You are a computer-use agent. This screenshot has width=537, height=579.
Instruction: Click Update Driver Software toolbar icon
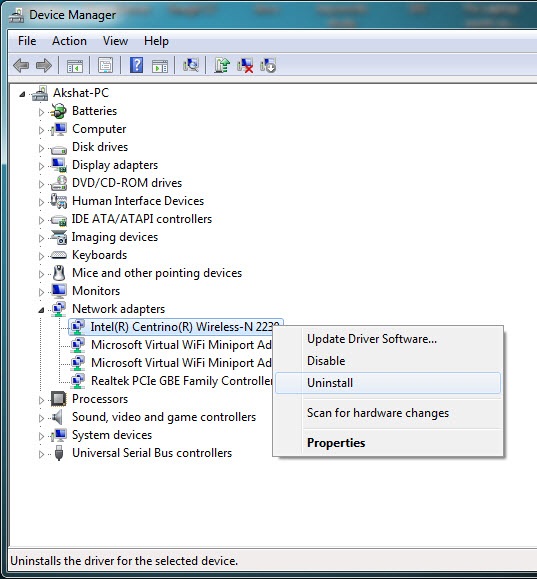pos(222,65)
